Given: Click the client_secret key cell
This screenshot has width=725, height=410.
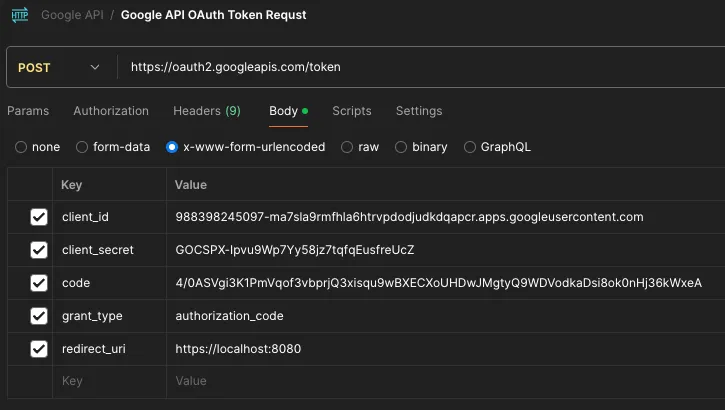Looking at the screenshot, I should point(110,250).
